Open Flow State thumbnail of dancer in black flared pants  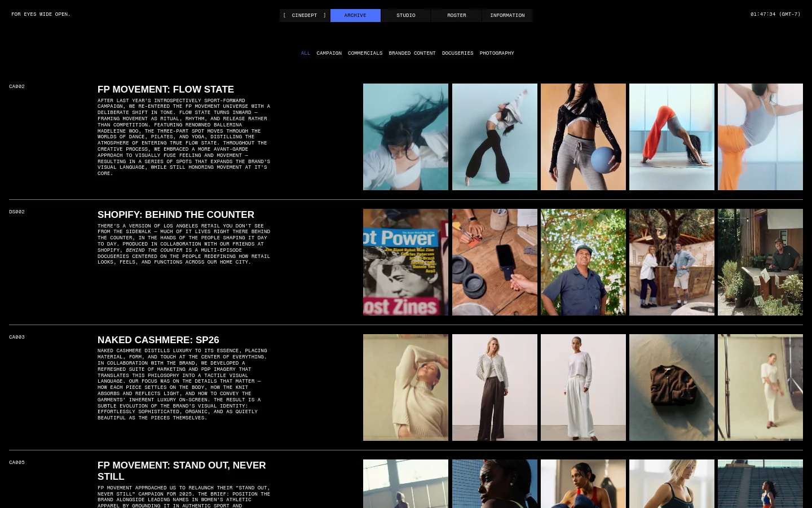coord(495,137)
